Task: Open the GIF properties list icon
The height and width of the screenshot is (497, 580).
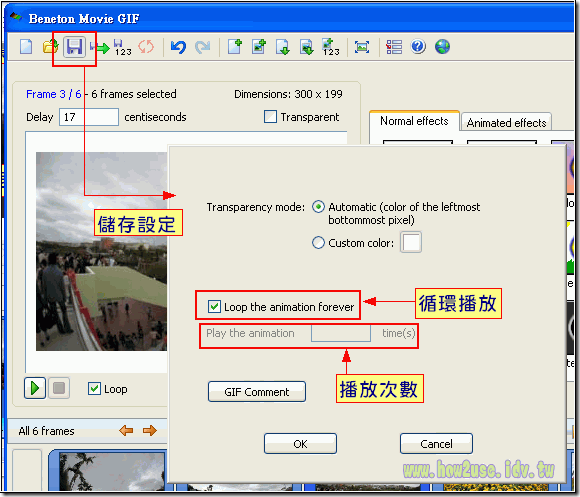Action: 394,47
